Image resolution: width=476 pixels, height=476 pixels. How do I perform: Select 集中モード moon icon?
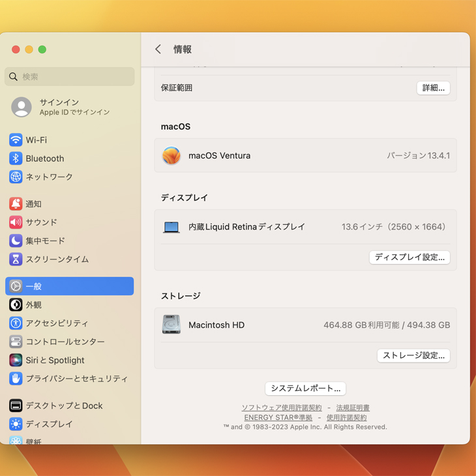coord(16,241)
